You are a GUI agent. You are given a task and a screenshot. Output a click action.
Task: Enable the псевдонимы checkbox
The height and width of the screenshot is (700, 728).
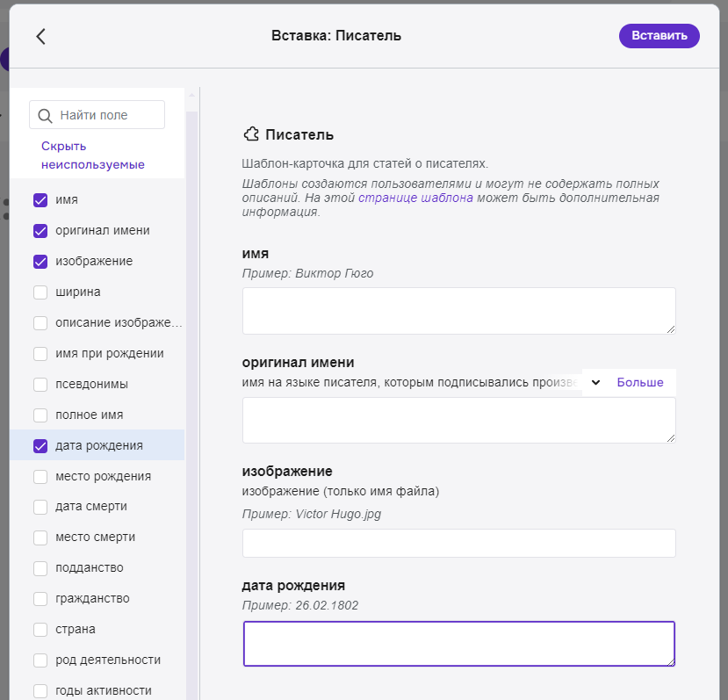[x=40, y=385]
